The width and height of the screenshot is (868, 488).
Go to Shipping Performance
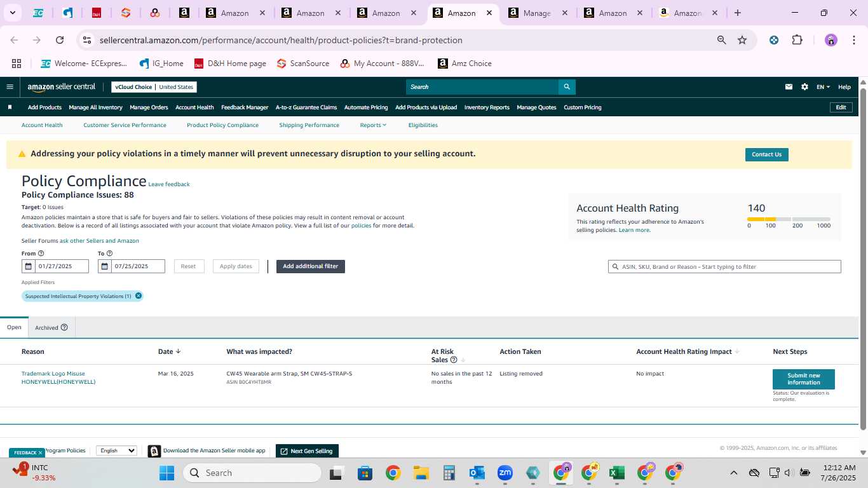tap(309, 125)
